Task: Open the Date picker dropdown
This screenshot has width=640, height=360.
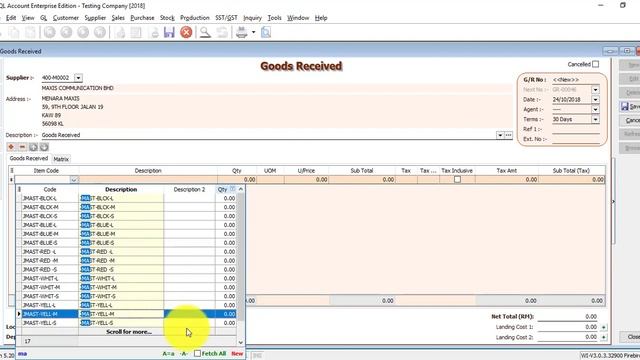Action: click(x=596, y=100)
